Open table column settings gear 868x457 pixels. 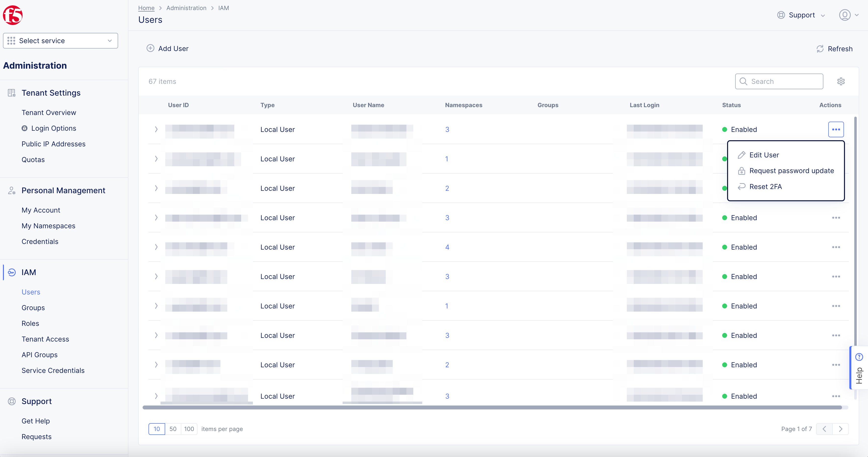[x=841, y=81]
